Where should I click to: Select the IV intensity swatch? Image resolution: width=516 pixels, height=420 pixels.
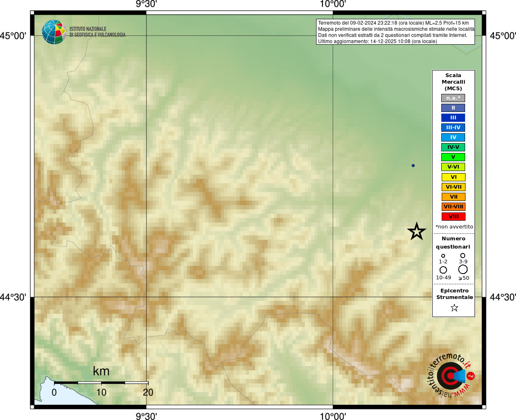click(x=453, y=137)
